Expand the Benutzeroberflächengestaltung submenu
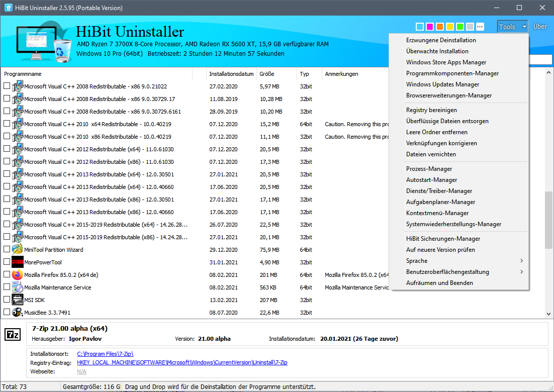554x392 pixels. tap(459, 272)
